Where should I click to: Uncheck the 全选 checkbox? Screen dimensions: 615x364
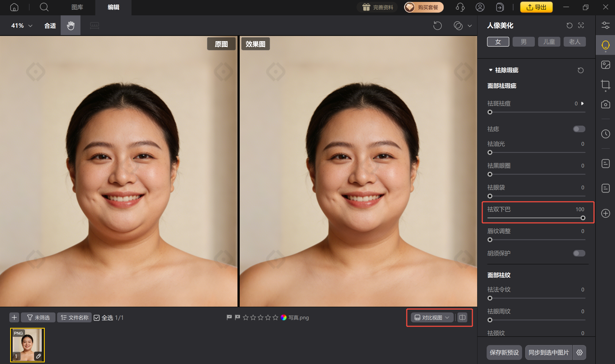pyautogui.click(x=97, y=318)
